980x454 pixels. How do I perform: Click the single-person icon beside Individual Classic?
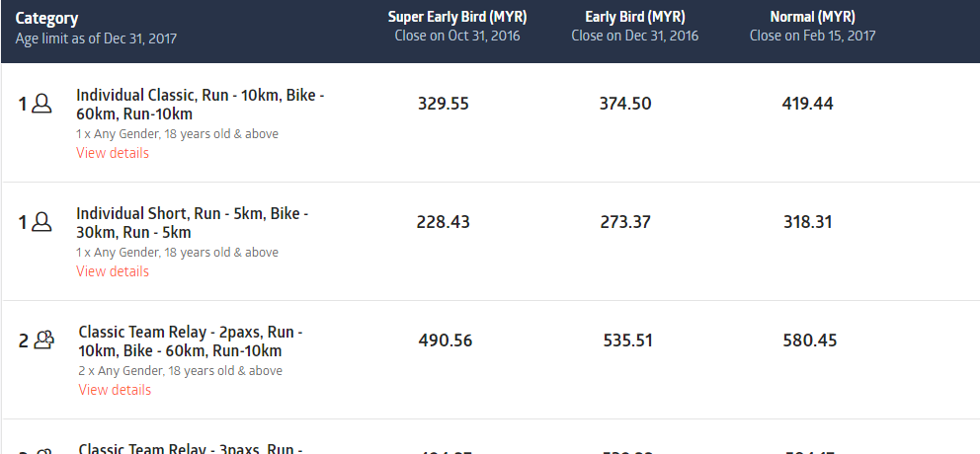(x=41, y=104)
